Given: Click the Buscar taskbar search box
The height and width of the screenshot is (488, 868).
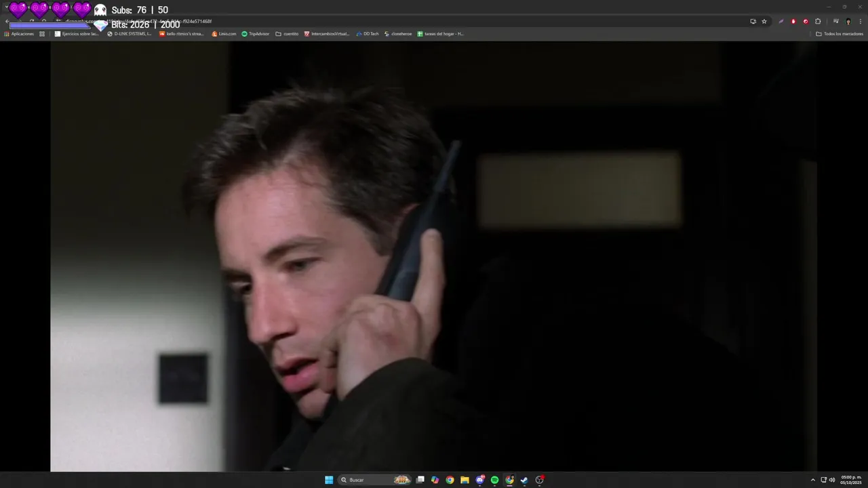Looking at the screenshot, I should (x=376, y=480).
